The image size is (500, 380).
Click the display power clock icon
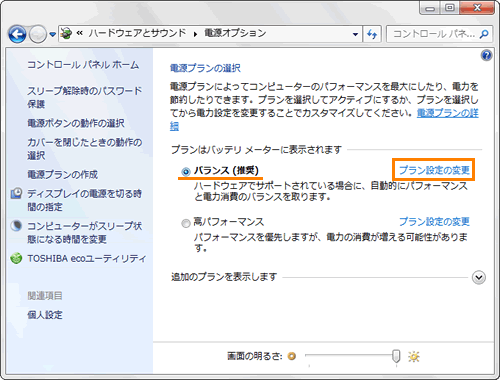point(16,193)
